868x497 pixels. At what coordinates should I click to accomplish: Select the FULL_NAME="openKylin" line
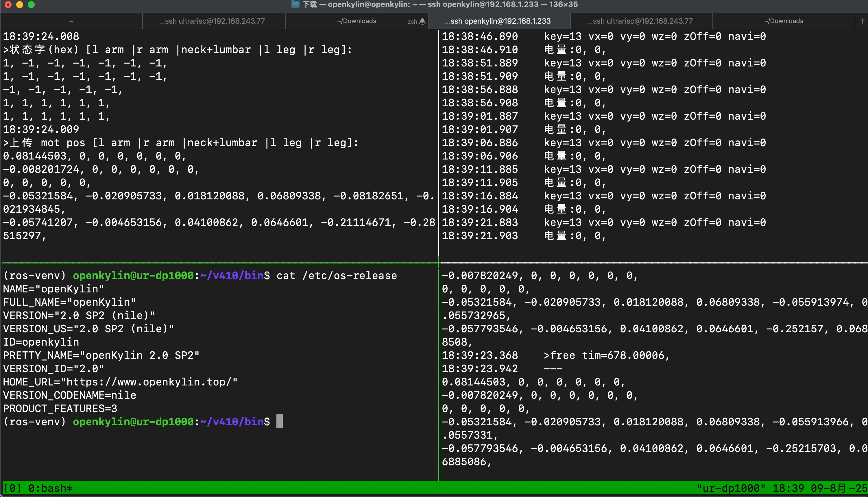[69, 302]
